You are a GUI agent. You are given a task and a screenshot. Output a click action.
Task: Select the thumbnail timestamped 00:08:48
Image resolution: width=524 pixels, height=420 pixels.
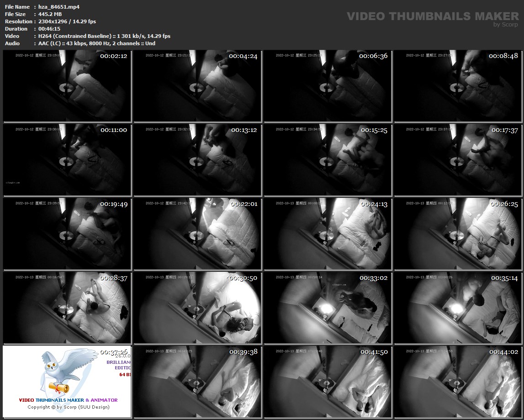click(458, 86)
